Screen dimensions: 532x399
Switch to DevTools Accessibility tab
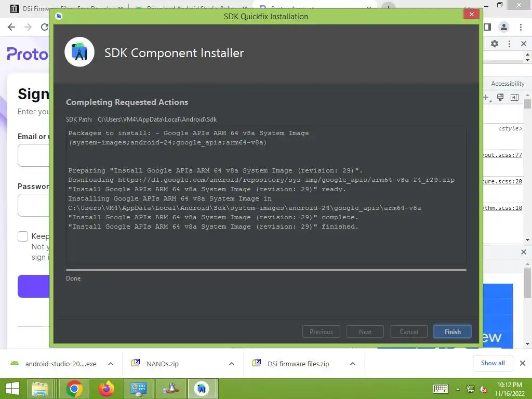pos(508,84)
